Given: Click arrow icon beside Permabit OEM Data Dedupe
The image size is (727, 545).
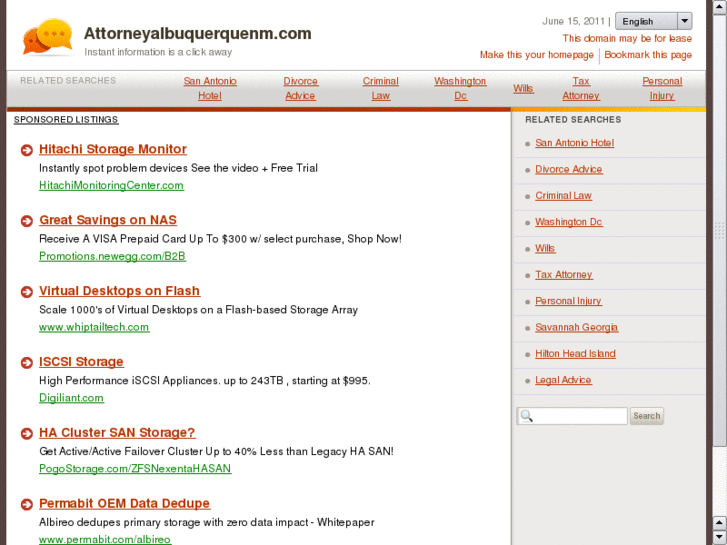Looking at the screenshot, I should 27,504.
